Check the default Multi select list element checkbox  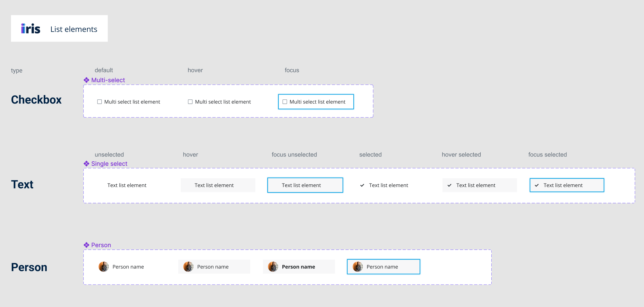[x=99, y=102]
